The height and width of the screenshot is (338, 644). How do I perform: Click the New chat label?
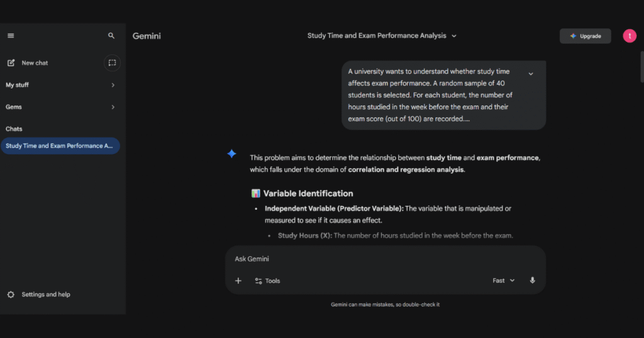(x=35, y=63)
